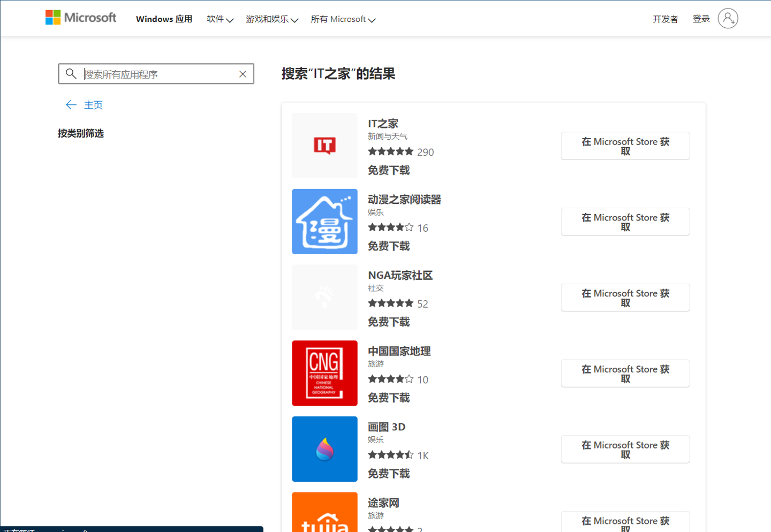771x532 pixels.
Task: Click the 搜索"IT之家"的结果 heading
Action: [x=338, y=74]
